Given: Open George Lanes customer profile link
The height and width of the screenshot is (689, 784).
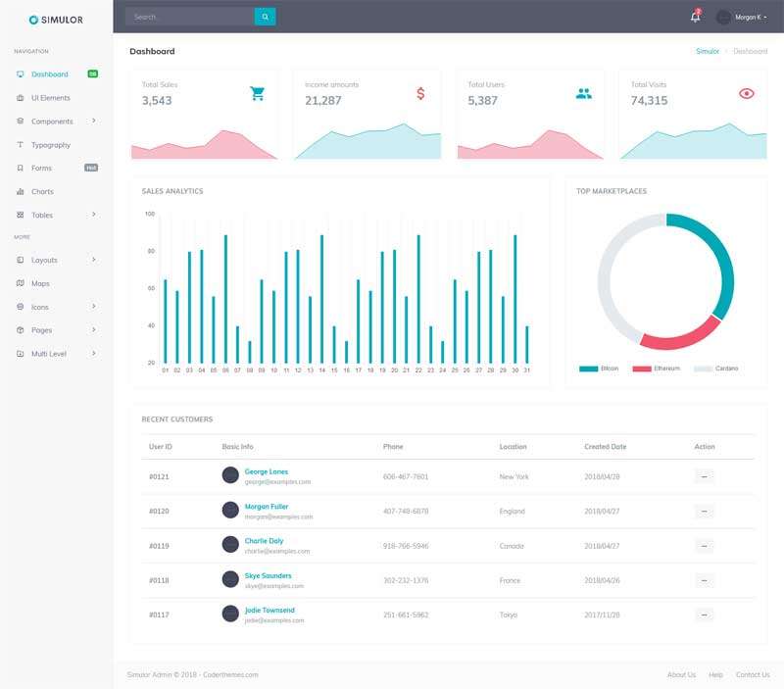Looking at the screenshot, I should (x=267, y=470).
